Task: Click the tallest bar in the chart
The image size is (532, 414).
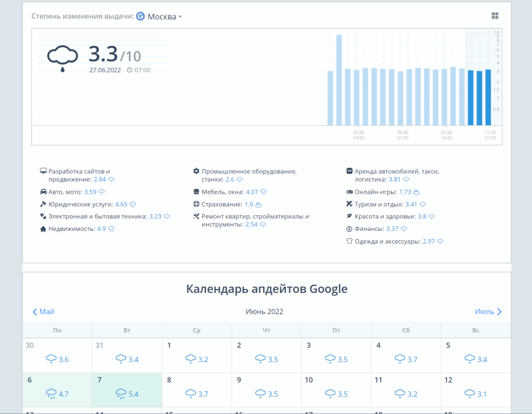Action: point(339,80)
